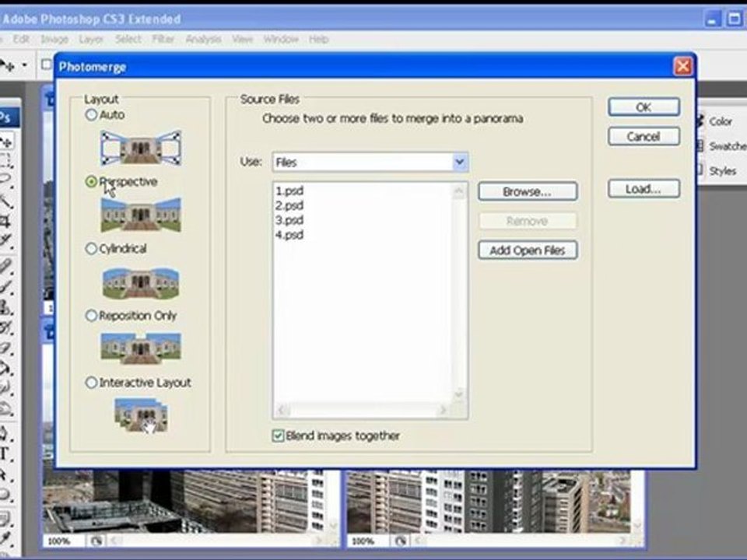747x560 pixels.
Task: Close the Photomerge dialog with the X
Action: point(682,67)
